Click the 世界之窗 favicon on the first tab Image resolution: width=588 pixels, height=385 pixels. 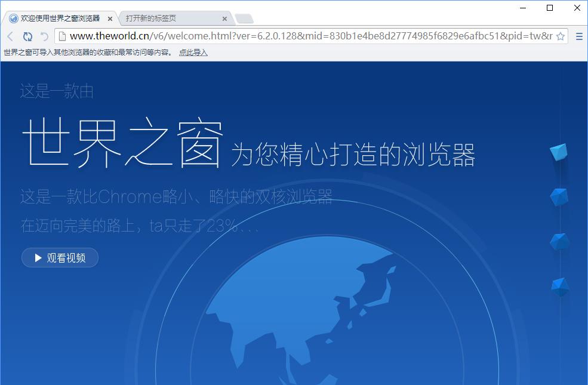(x=14, y=19)
